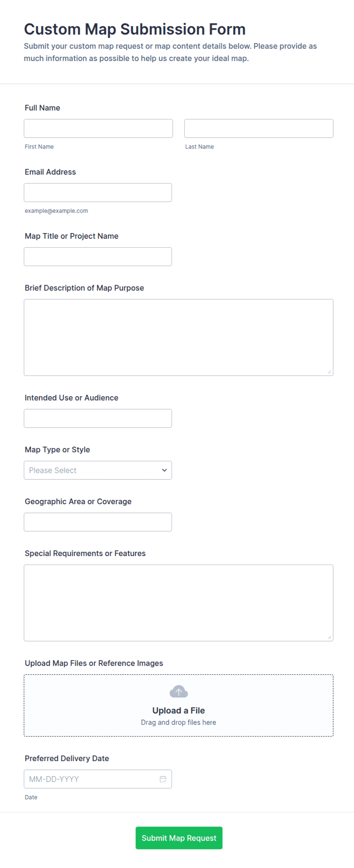The height and width of the screenshot is (868, 354).
Task: Click the Special Requirements or Features textarea
Action: (179, 603)
